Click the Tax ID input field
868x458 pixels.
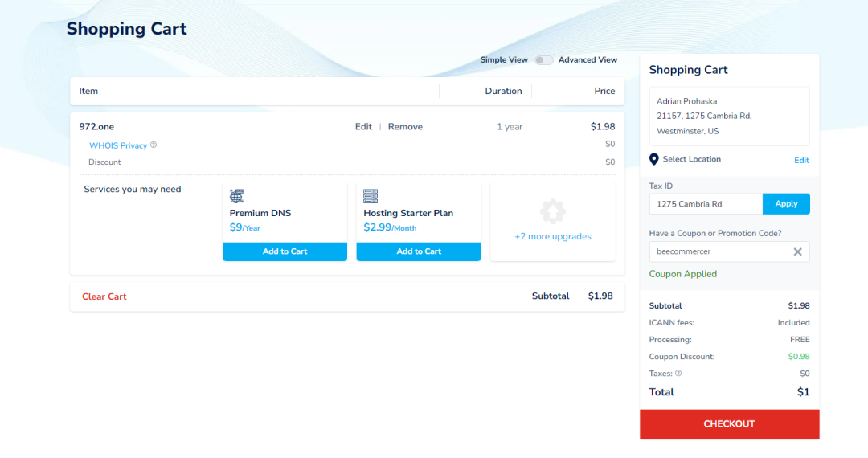(705, 204)
